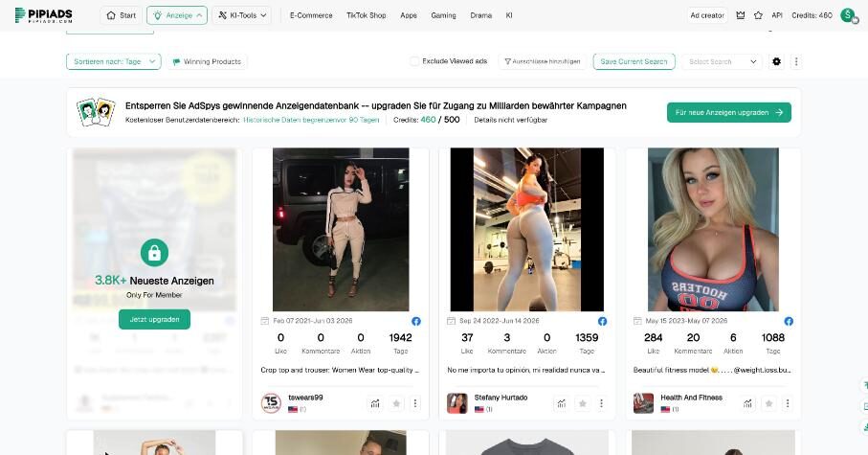Click the Jetzt upgraden button
This screenshot has width=868, height=455.
point(154,319)
